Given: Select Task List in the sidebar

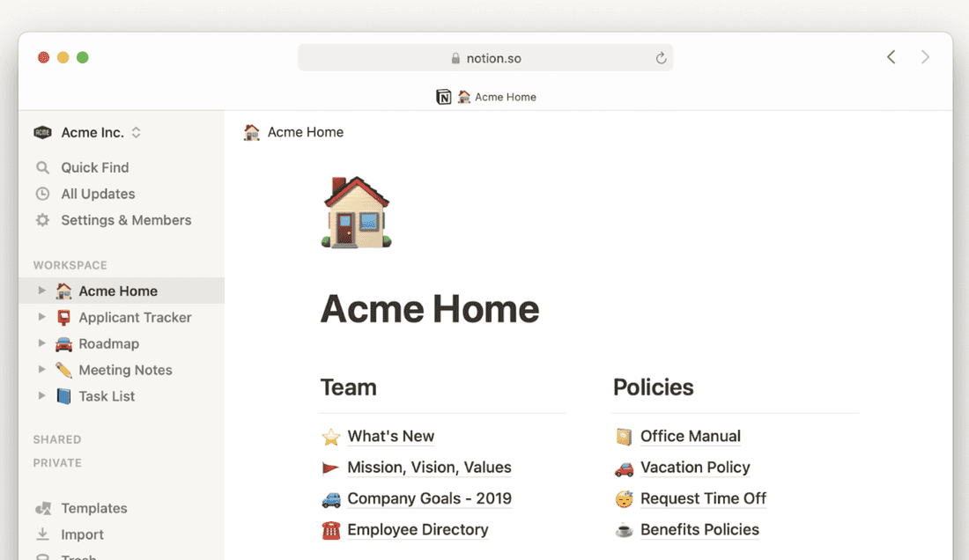Looking at the screenshot, I should tap(107, 396).
